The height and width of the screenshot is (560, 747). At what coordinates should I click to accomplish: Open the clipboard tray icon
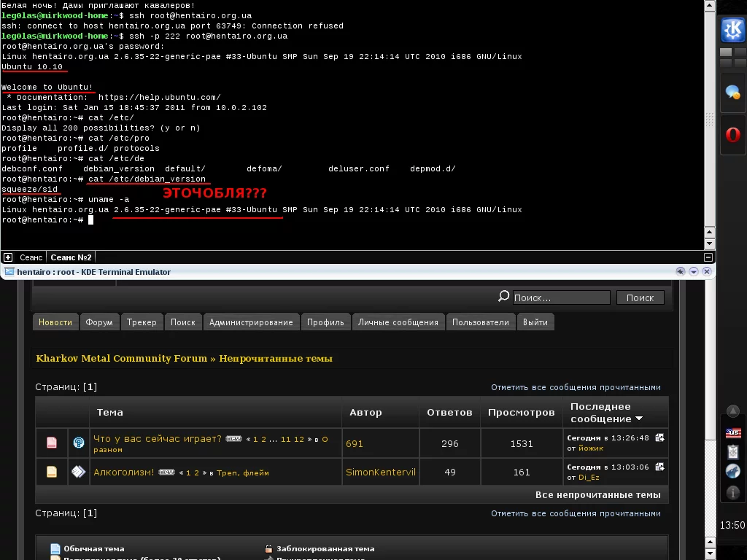tap(733, 451)
